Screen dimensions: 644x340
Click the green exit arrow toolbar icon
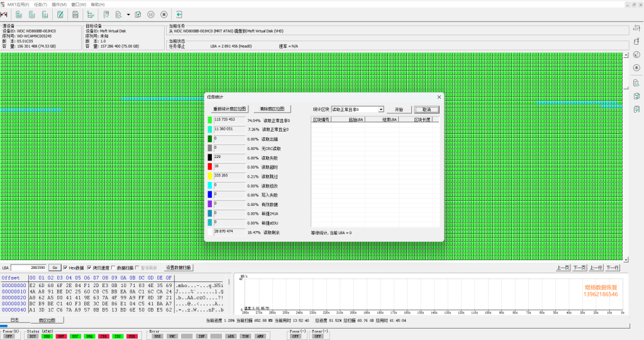179,14
